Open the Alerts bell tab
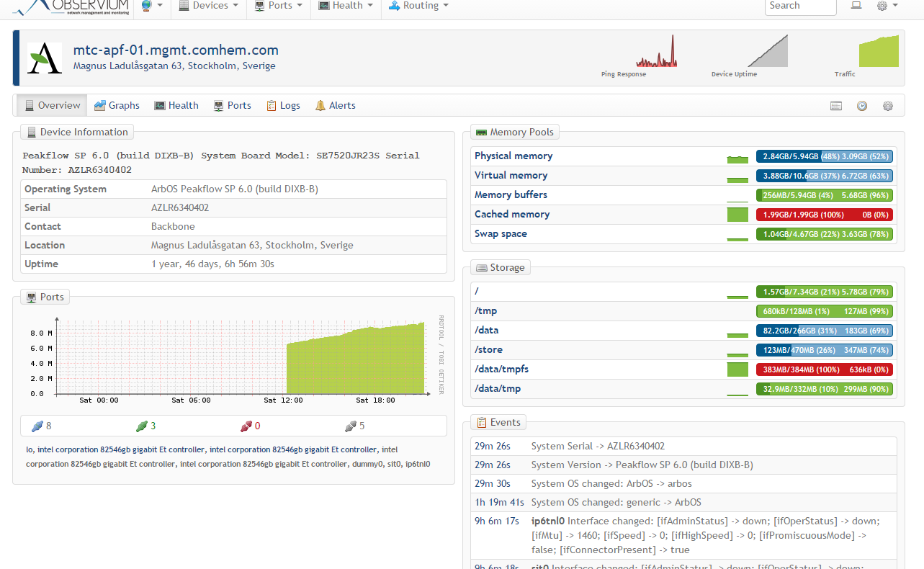 (x=336, y=105)
